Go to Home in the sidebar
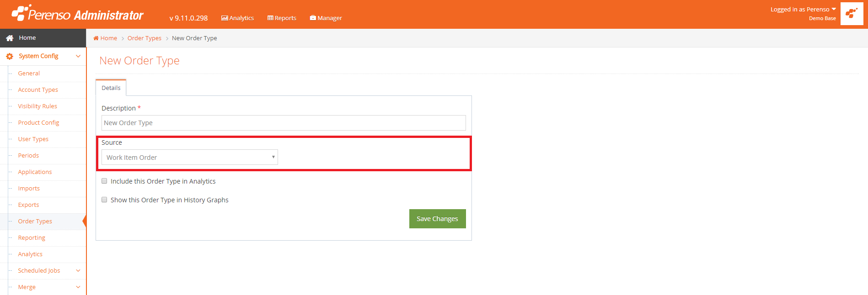The height and width of the screenshot is (295, 868). pos(43,38)
